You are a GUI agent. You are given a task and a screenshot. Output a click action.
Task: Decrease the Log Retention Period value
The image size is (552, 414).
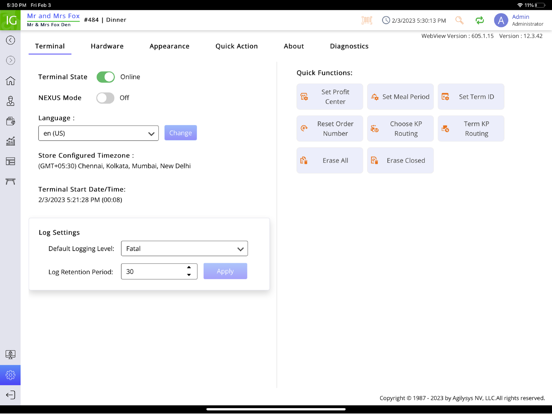pos(189,275)
